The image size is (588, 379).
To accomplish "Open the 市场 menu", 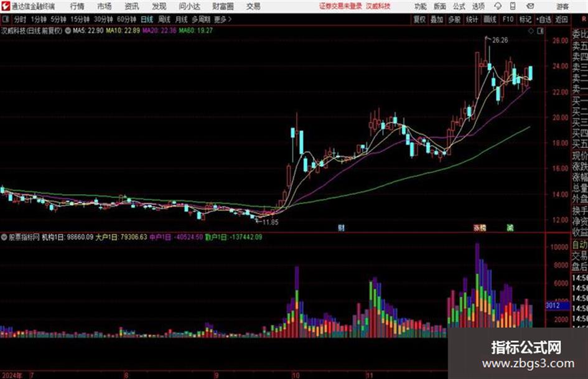I will pyautogui.click(x=105, y=6).
